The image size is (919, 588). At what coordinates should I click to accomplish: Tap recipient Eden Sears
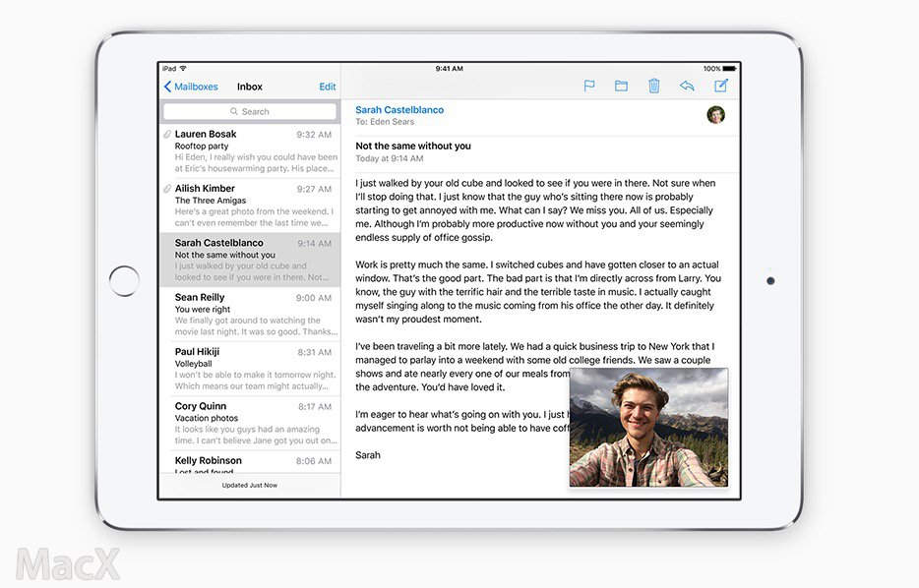[x=392, y=122]
